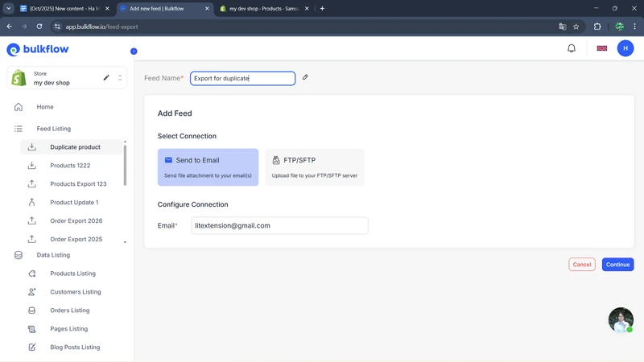Bookmark this page with the star icon
Screen dimensions: 644x362
coord(576,27)
